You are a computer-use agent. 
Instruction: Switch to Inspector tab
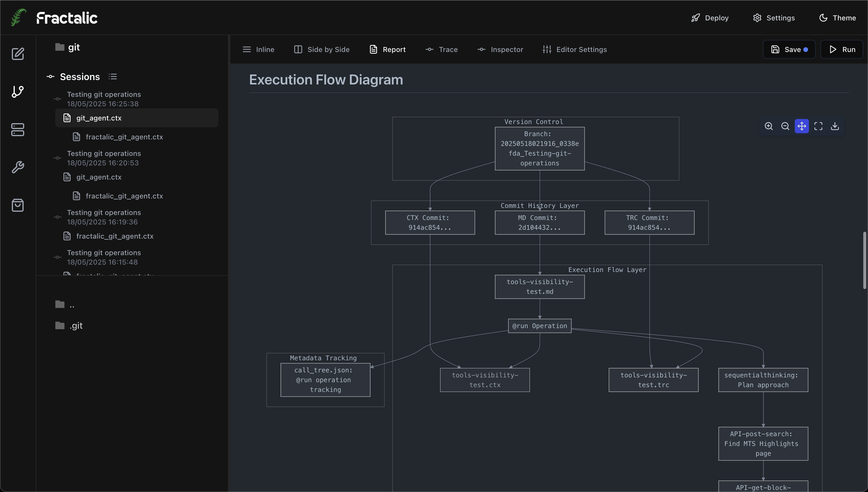pos(500,49)
